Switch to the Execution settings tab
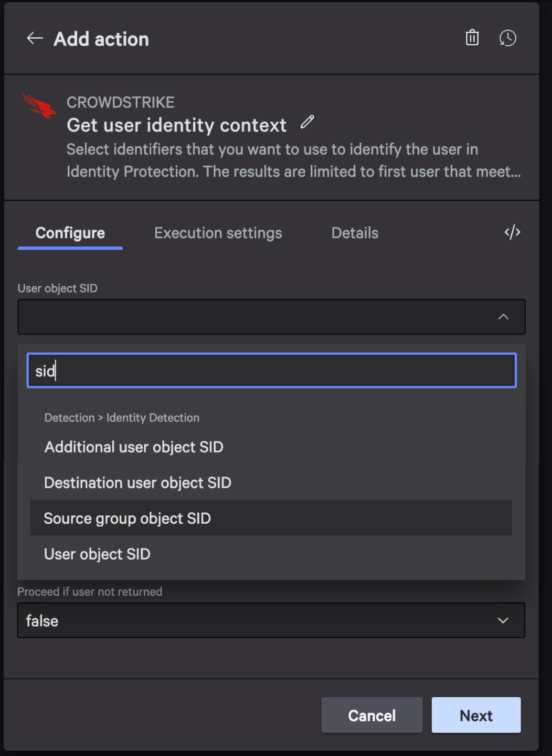Image resolution: width=552 pixels, height=756 pixels. [x=218, y=233]
